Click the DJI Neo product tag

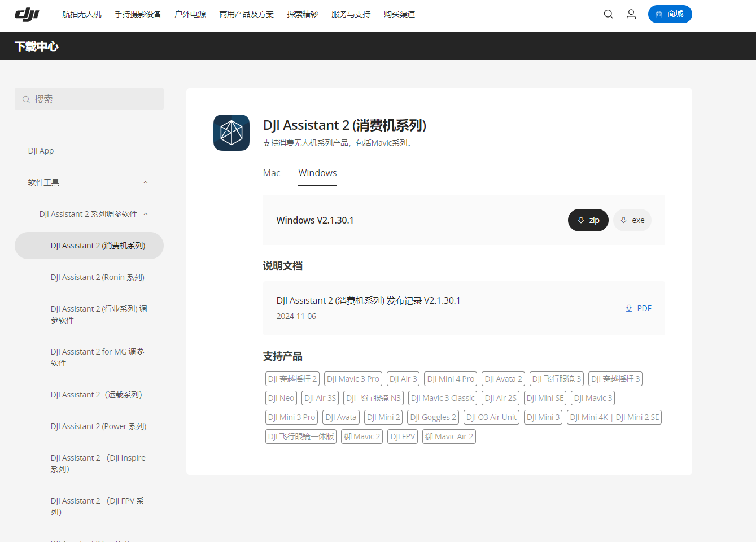(281, 398)
